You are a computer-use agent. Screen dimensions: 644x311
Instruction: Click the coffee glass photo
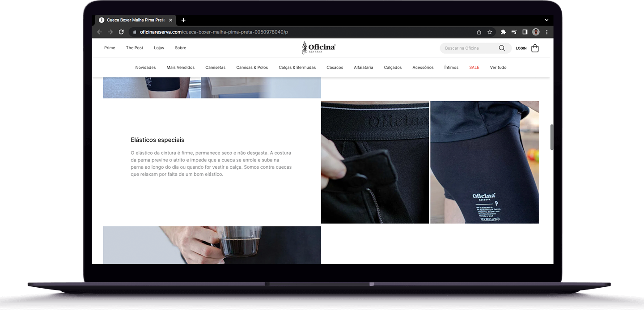pyautogui.click(x=212, y=245)
